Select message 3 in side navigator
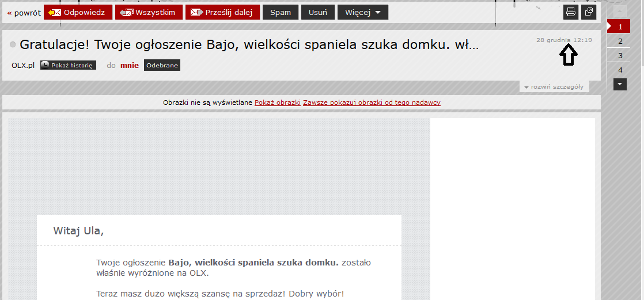Screen dimensions: 644x300 [x=620, y=55]
